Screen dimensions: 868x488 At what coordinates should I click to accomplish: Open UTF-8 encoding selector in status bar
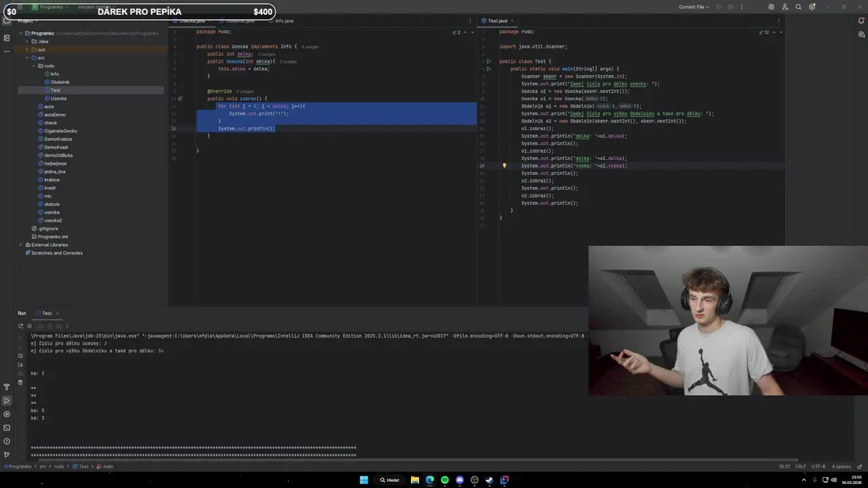(818, 466)
